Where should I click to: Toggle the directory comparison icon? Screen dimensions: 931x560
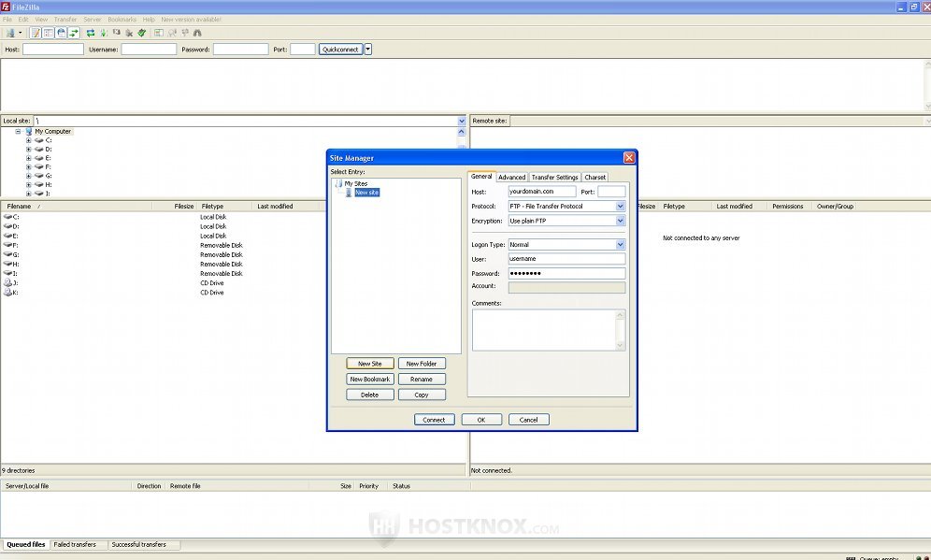(x=172, y=34)
